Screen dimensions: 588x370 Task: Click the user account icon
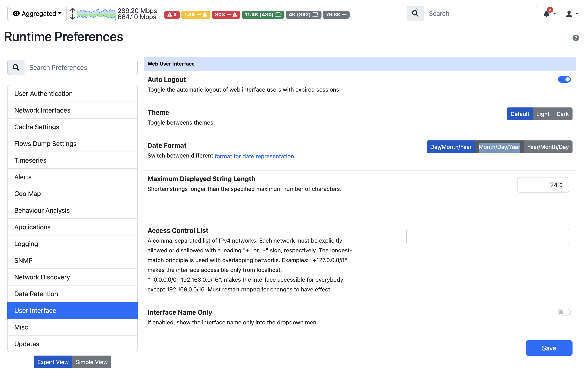pyautogui.click(x=569, y=14)
